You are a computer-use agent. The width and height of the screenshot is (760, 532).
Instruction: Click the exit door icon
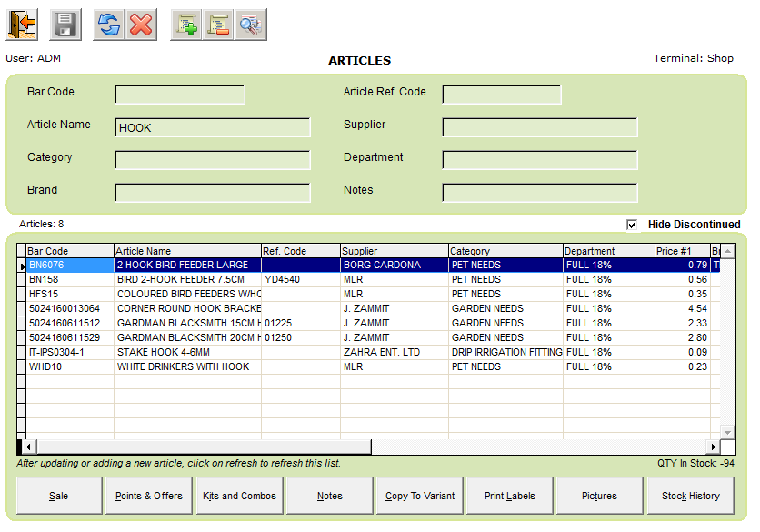click(x=20, y=25)
